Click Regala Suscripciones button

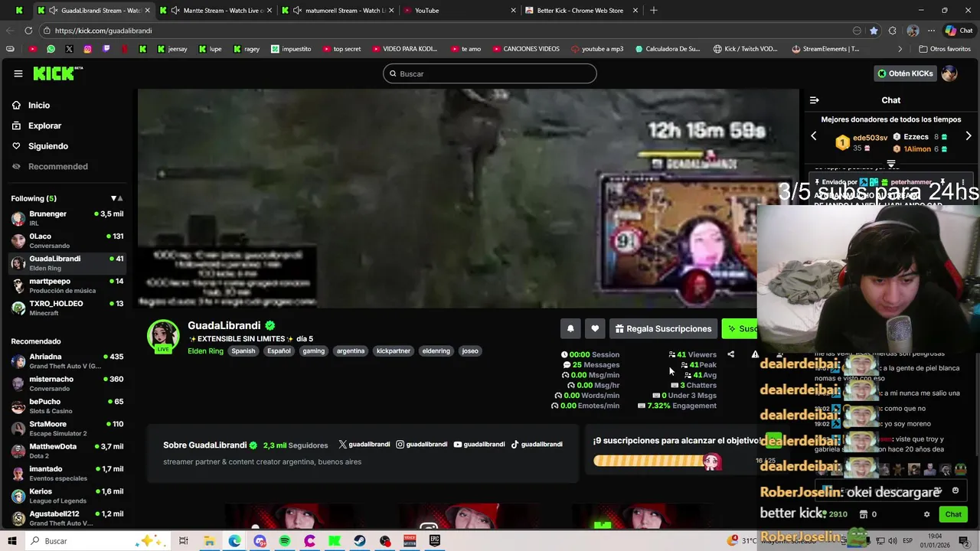tap(663, 328)
